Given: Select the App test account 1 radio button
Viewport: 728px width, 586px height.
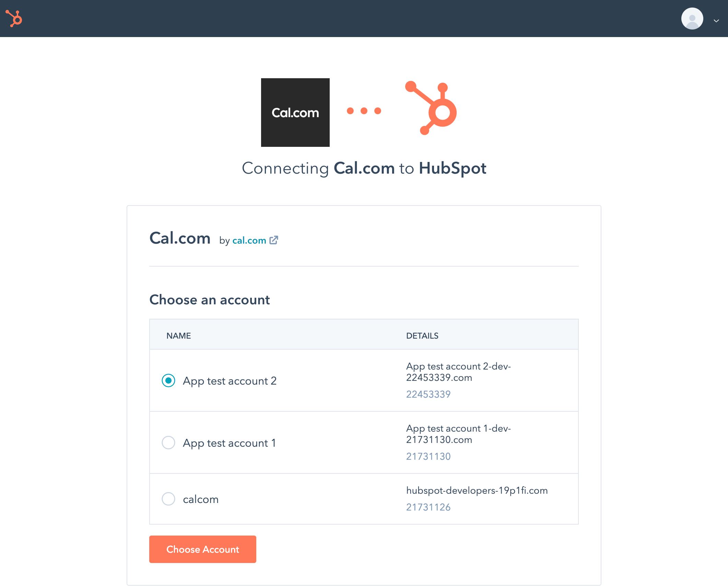Looking at the screenshot, I should (168, 443).
